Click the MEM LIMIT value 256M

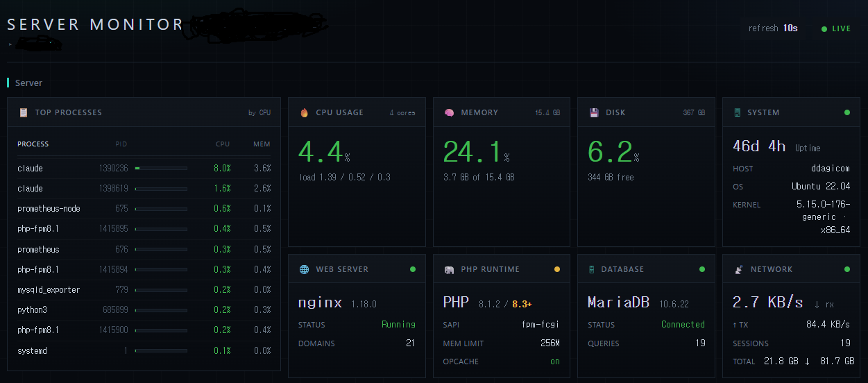pyautogui.click(x=550, y=343)
